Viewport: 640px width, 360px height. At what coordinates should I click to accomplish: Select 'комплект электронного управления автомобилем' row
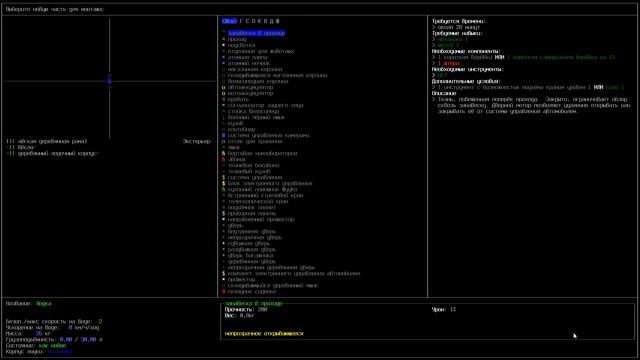pyautogui.click(x=294, y=273)
